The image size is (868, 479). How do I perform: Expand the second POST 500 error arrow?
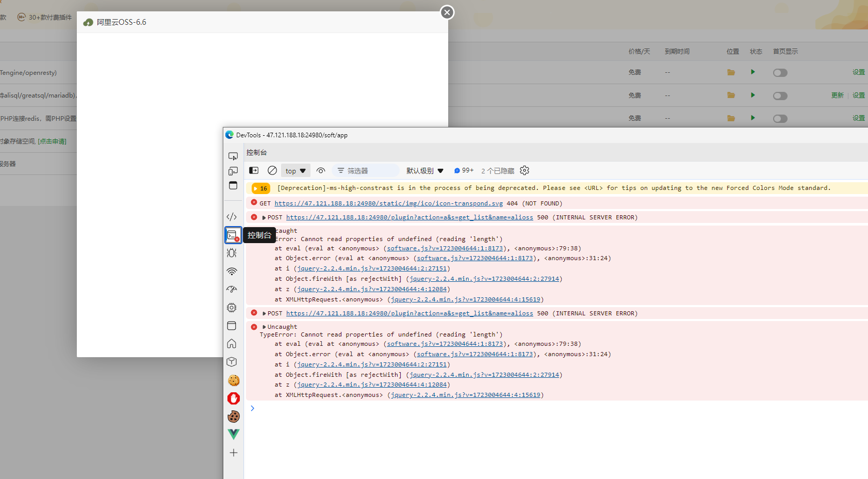(264, 314)
